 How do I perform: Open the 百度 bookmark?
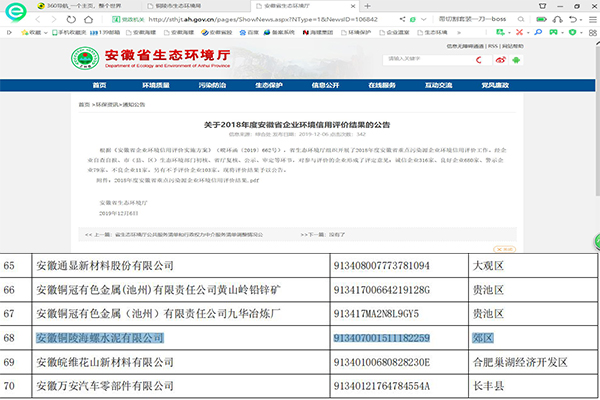point(249,33)
